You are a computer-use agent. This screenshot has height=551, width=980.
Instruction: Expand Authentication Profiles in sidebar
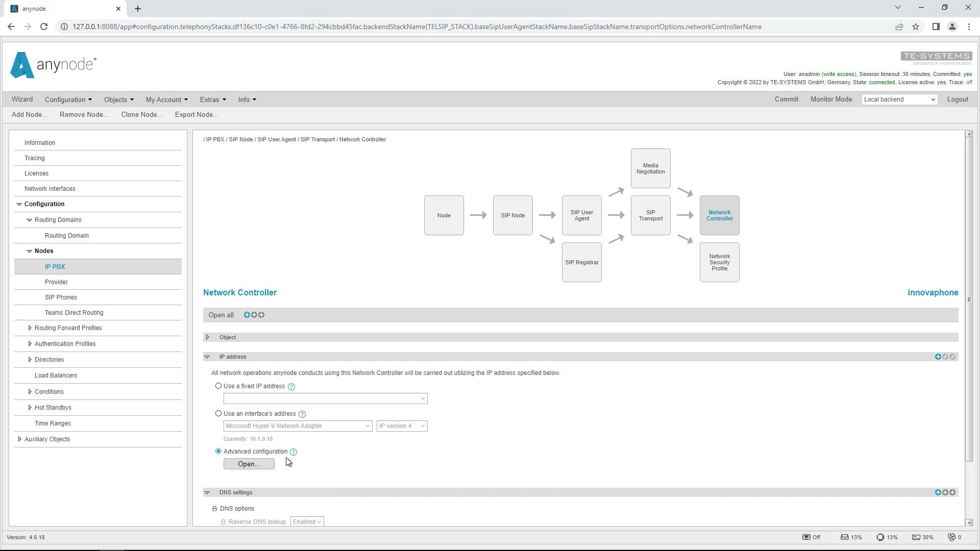pos(30,344)
